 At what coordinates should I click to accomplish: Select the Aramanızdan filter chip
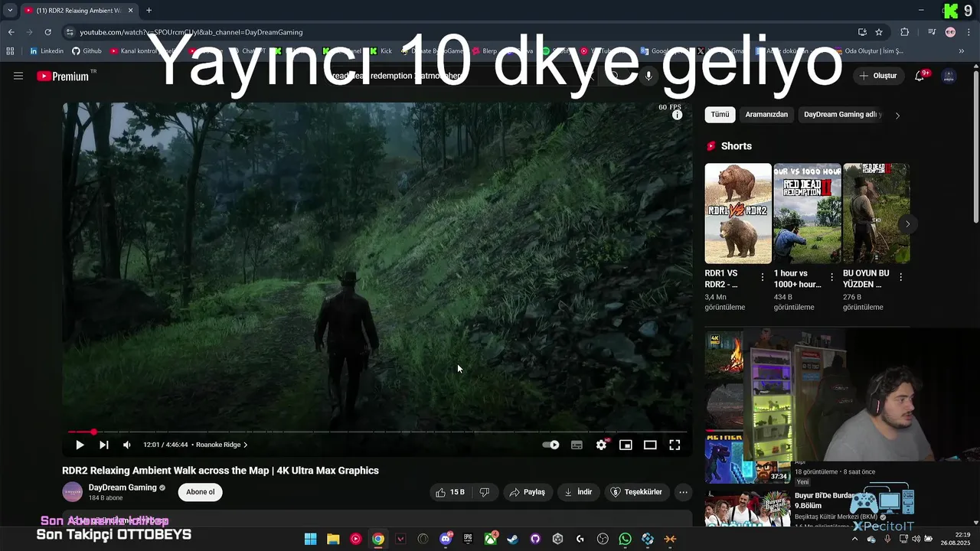(766, 115)
